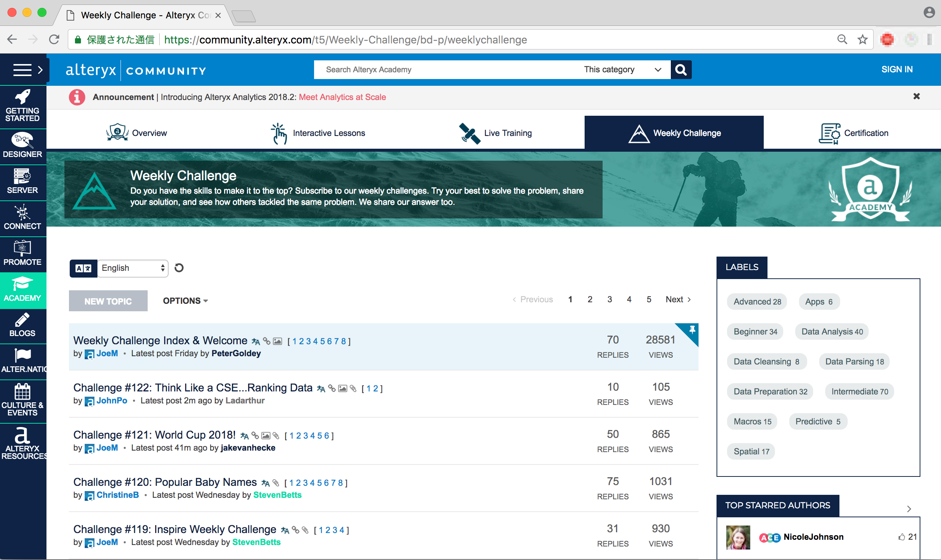Filter by the Beginner label
Screen dimensions: 941x560
tap(755, 332)
